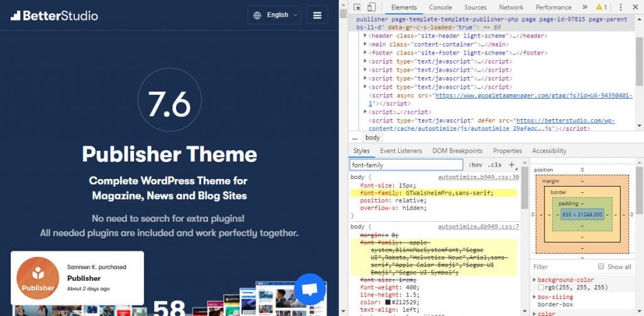Expand the first script text/javascript node
644x316 pixels.
[365, 61]
